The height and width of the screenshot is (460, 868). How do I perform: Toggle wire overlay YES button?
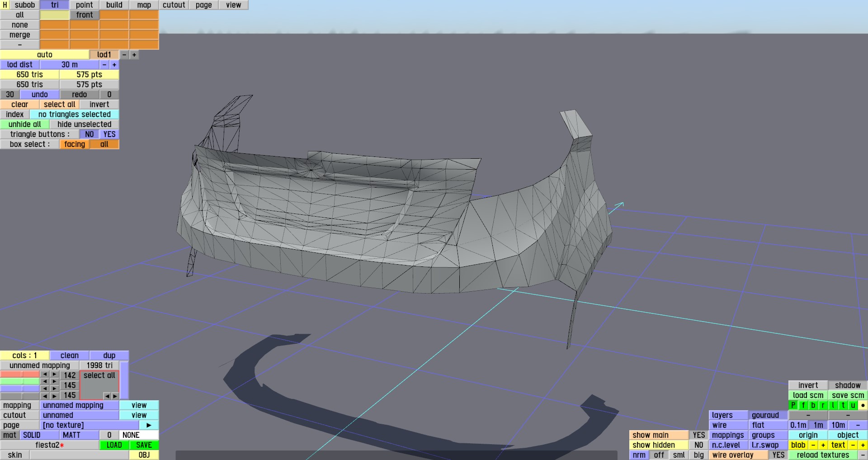click(x=778, y=455)
